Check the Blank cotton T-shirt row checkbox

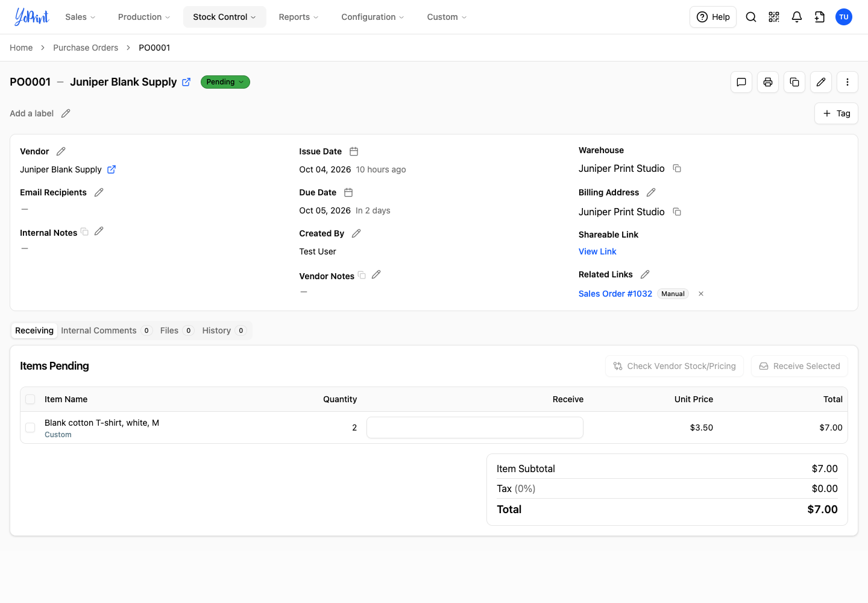tap(30, 428)
